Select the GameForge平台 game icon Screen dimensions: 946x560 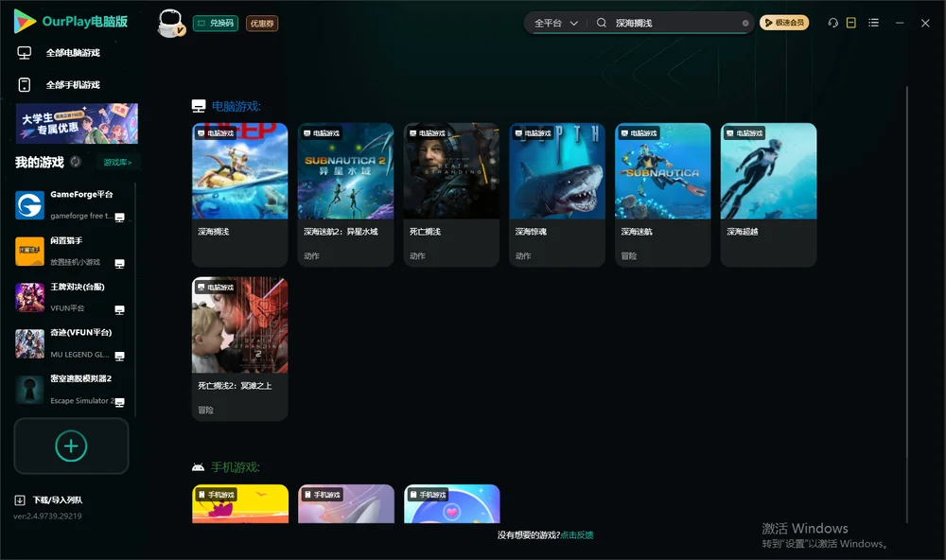29,205
